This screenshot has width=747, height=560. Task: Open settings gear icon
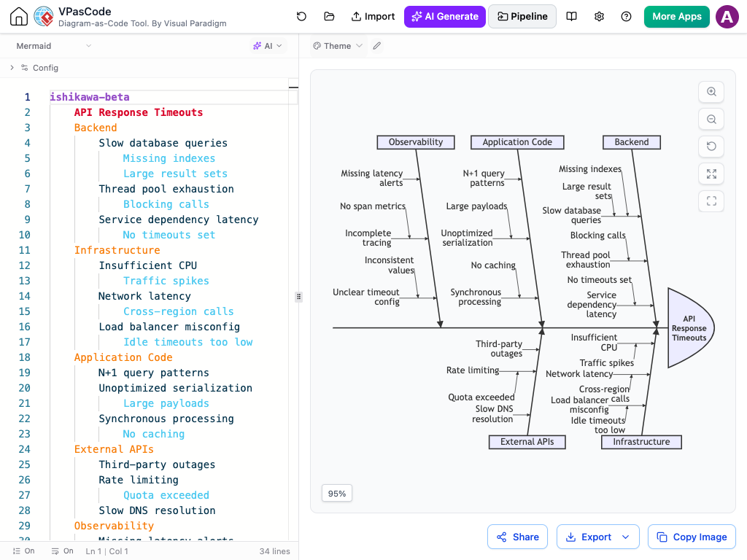point(599,16)
